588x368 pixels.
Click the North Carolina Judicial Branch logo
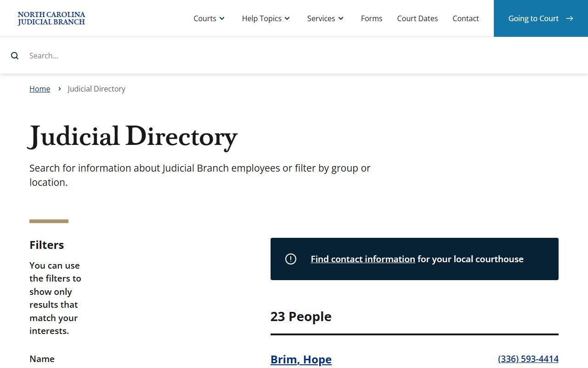[x=51, y=18]
